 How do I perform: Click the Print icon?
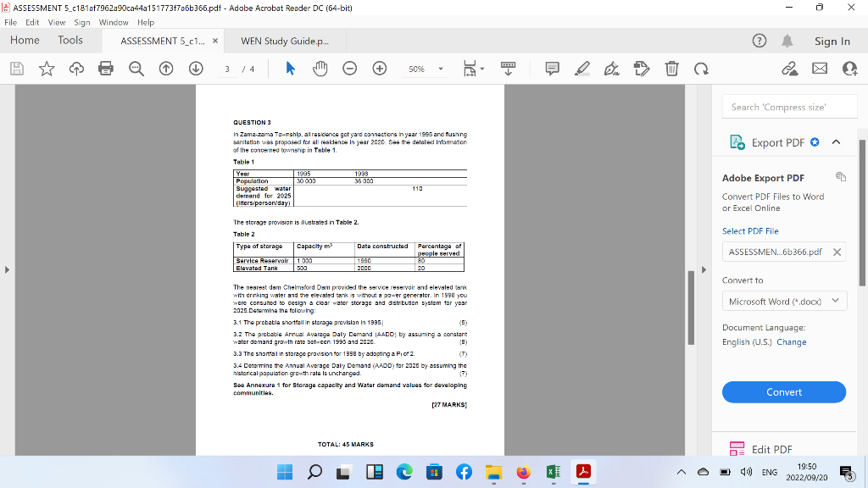pyautogui.click(x=105, y=69)
